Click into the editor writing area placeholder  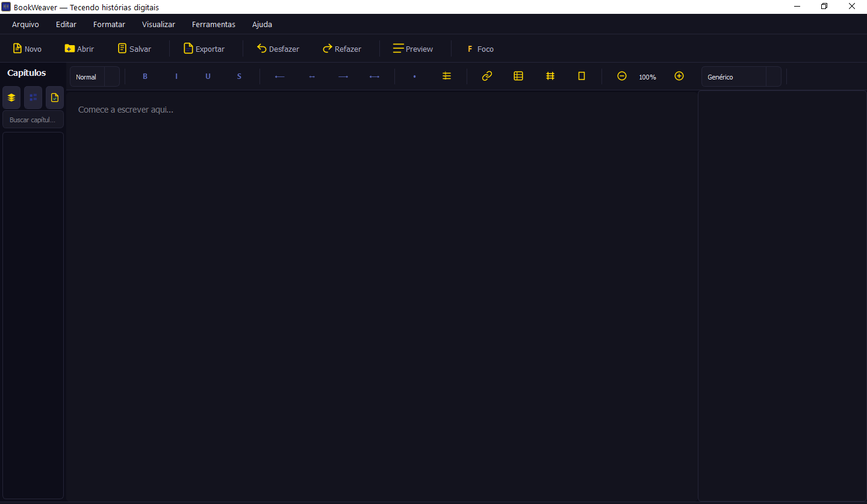pos(126,110)
